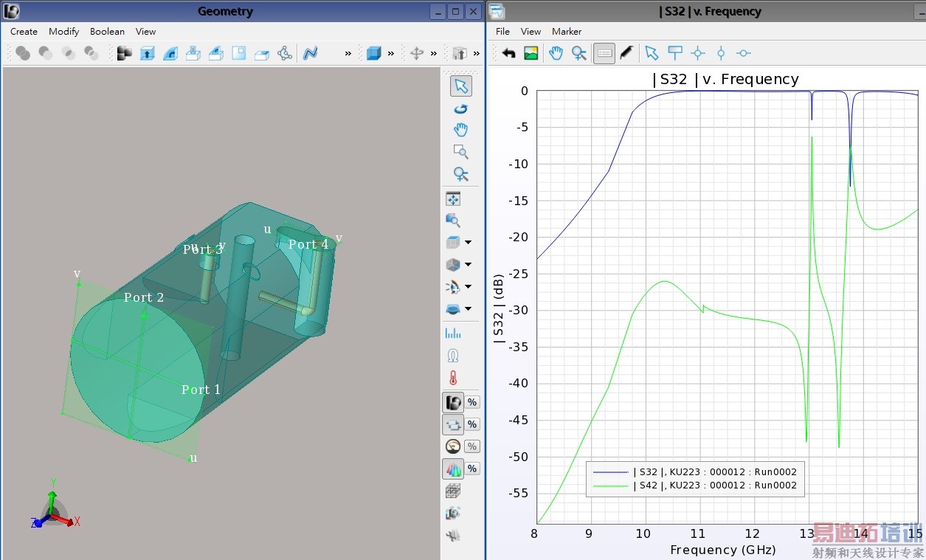
Task: Click the topmost percent button in the sidebar
Action: click(472, 402)
